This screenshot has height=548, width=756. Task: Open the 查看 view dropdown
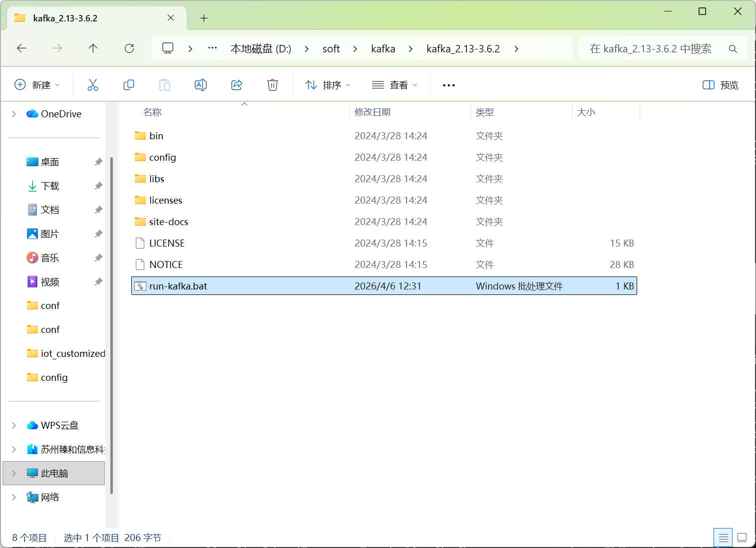[394, 85]
